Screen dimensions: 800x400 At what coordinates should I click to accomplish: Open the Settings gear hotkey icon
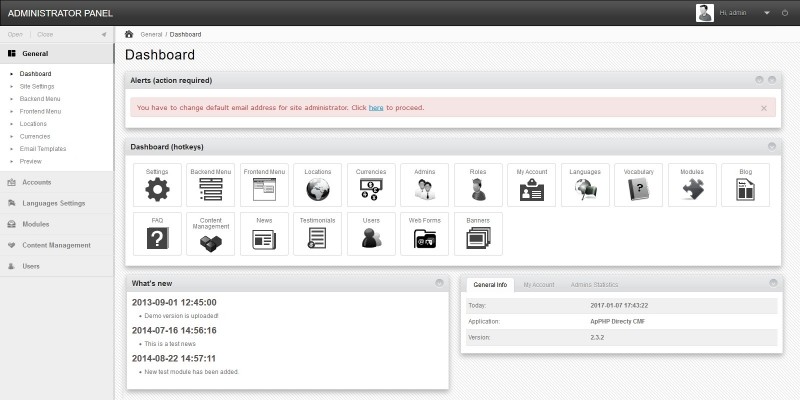click(x=157, y=189)
